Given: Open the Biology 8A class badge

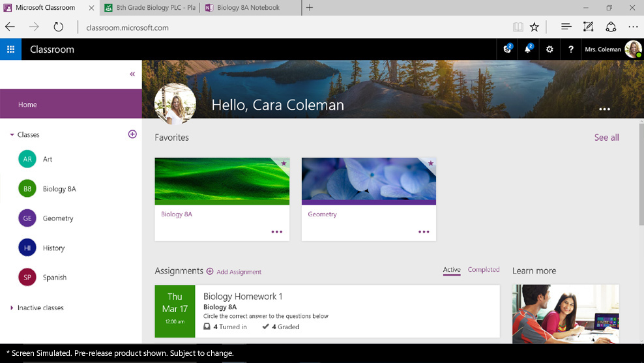Looking at the screenshot, I should point(27,189).
